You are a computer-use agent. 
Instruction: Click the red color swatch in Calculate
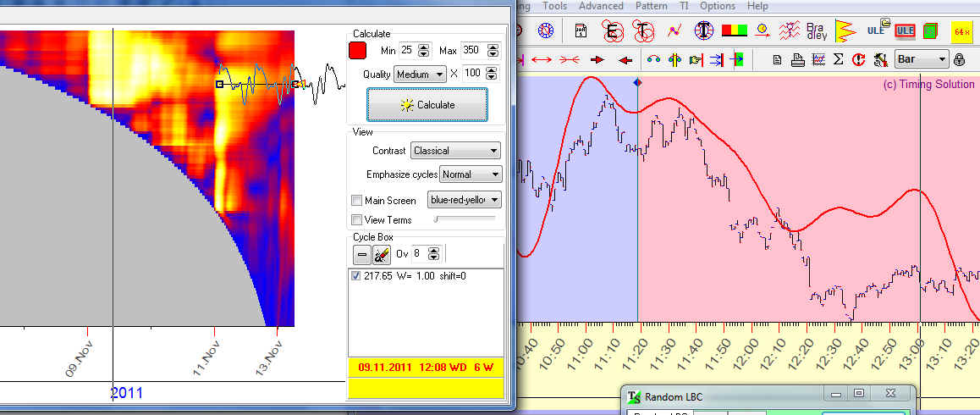358,51
